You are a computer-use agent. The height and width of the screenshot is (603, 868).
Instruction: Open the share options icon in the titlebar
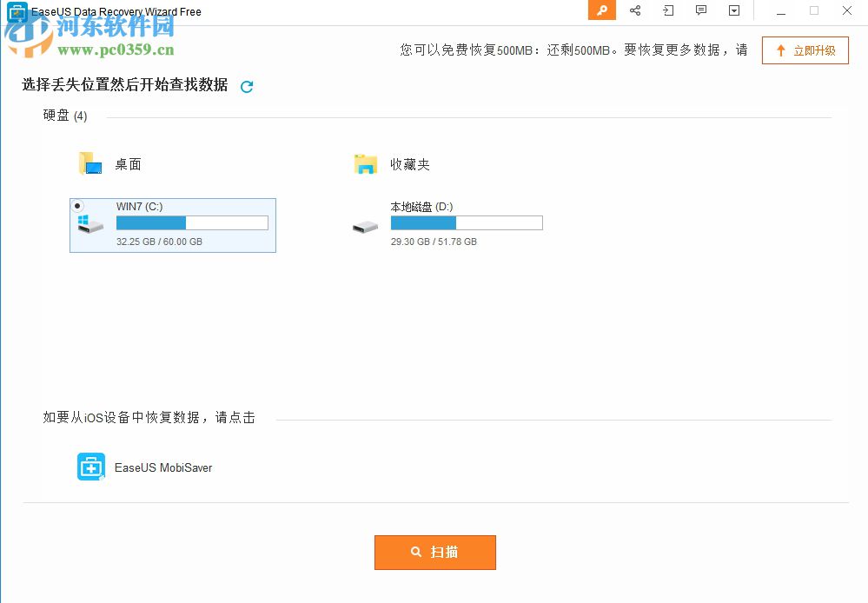[634, 10]
